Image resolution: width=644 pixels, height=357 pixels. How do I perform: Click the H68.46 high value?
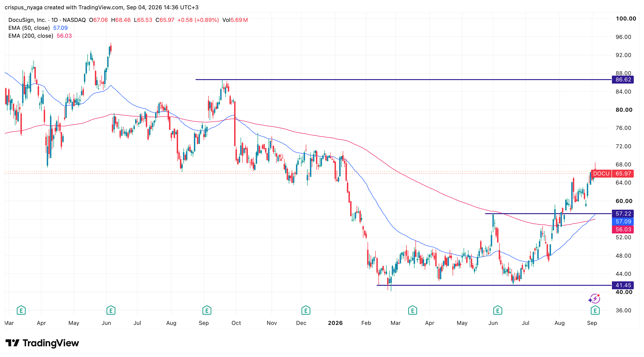[x=121, y=20]
